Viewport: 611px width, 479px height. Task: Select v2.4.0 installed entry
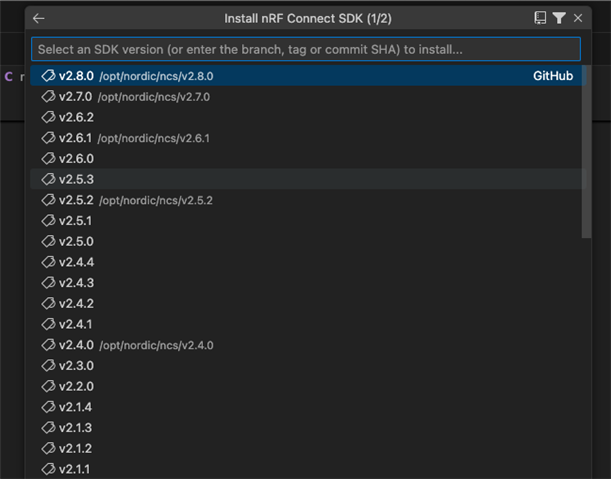(308, 345)
